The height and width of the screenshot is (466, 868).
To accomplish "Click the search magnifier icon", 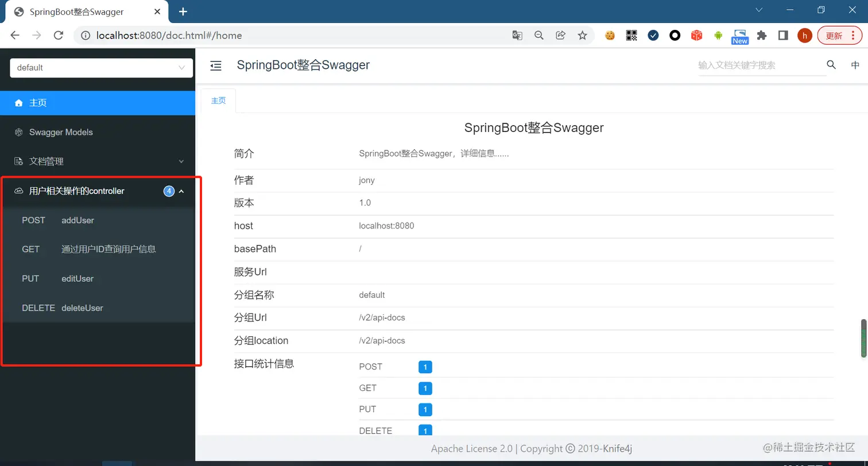I will tap(831, 65).
